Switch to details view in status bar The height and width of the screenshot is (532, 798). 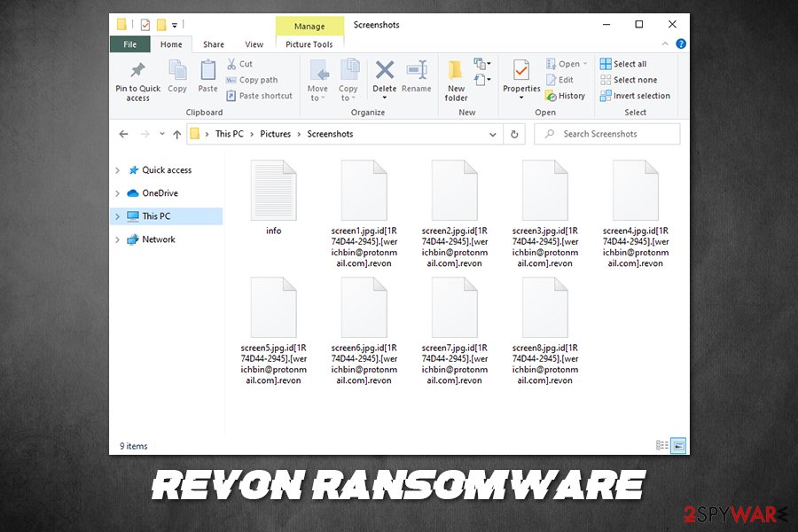(661, 445)
